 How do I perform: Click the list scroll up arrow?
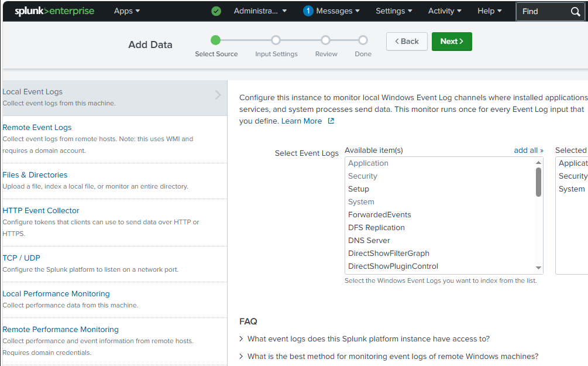coord(538,163)
